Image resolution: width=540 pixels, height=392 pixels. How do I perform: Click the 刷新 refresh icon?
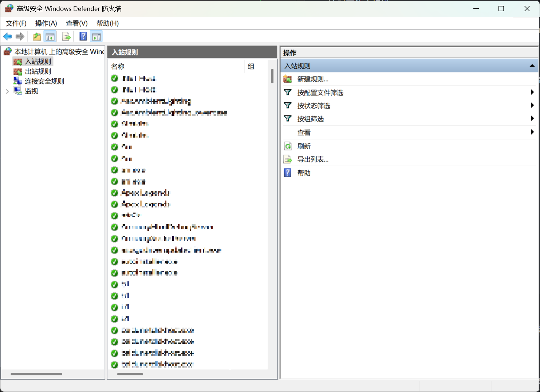pyautogui.click(x=288, y=146)
